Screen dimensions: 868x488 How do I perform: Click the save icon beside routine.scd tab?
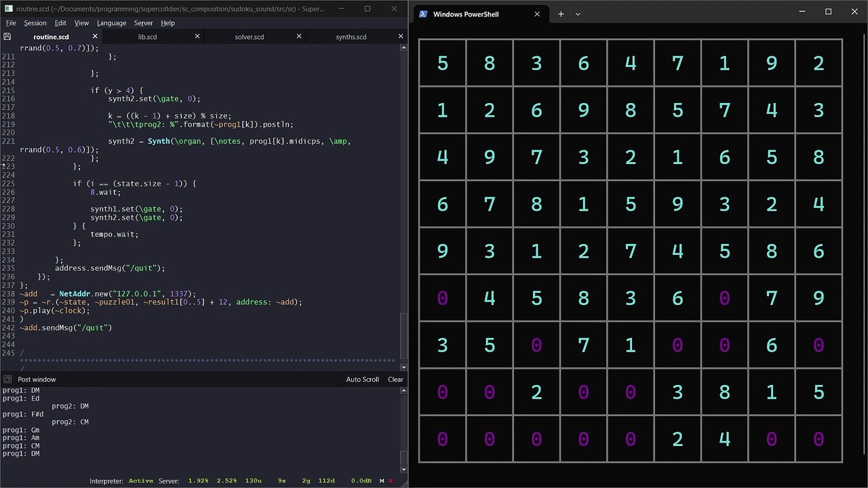click(7, 37)
